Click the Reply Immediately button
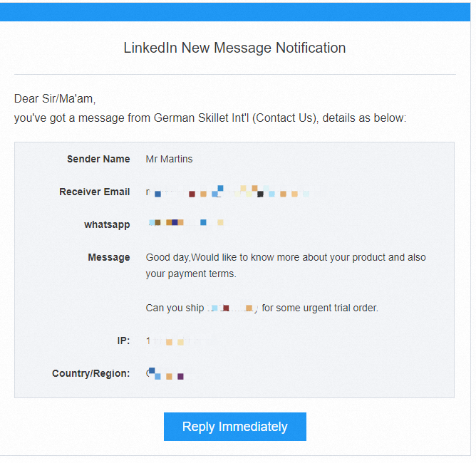The height and width of the screenshot is (463, 476). click(x=234, y=427)
